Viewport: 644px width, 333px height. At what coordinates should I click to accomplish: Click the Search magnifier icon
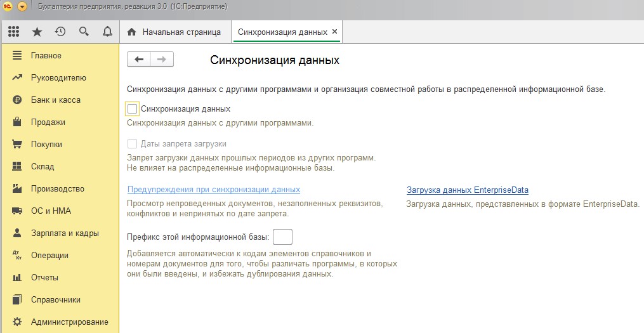click(84, 32)
